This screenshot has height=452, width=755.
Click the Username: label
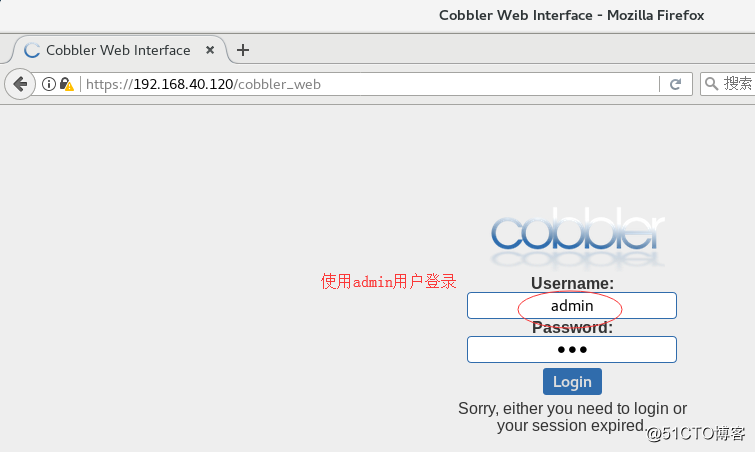coord(573,283)
